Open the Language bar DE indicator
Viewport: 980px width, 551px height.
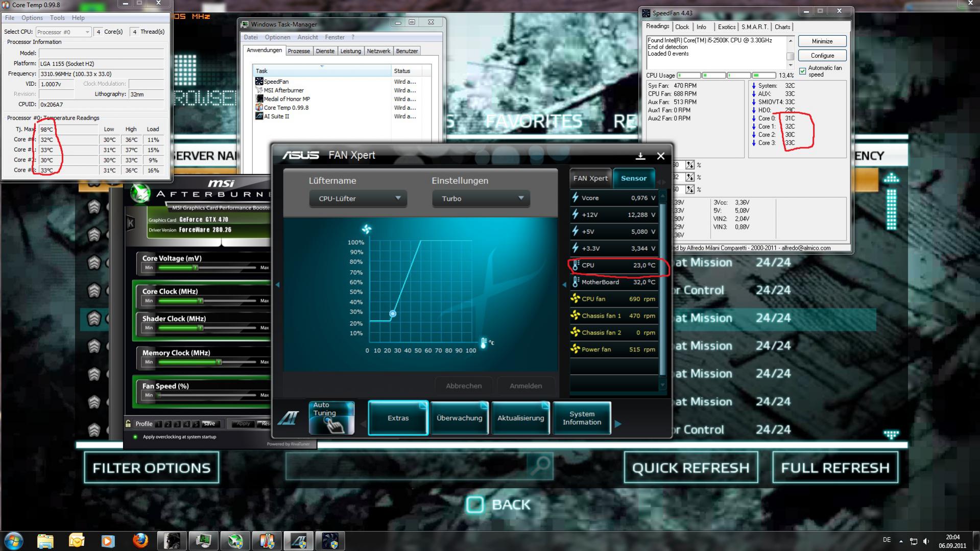click(887, 540)
